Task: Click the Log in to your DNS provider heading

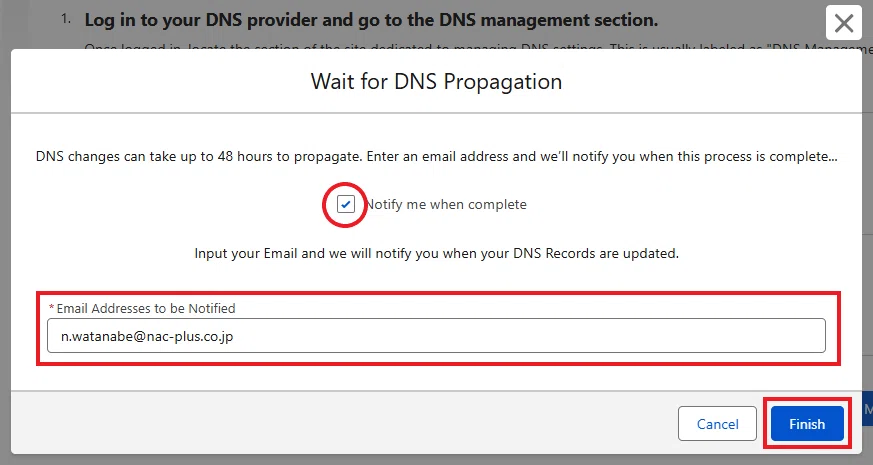Action: point(371,20)
